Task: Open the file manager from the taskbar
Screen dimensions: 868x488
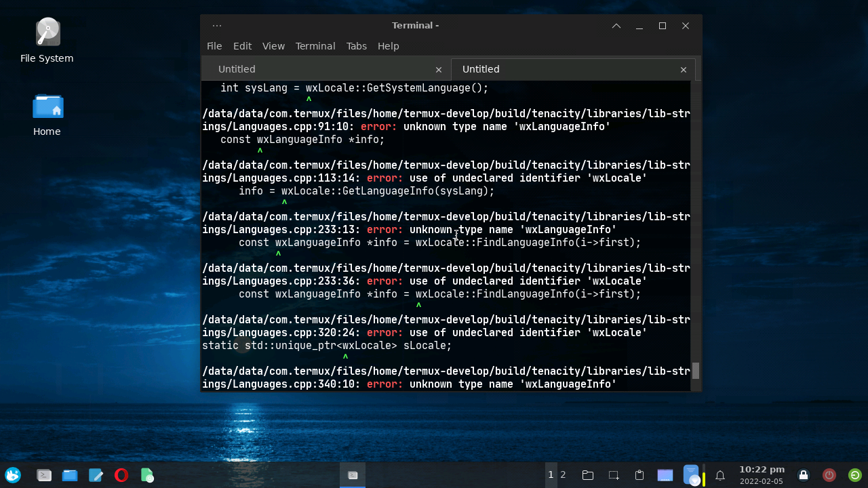Action: tap(70, 474)
